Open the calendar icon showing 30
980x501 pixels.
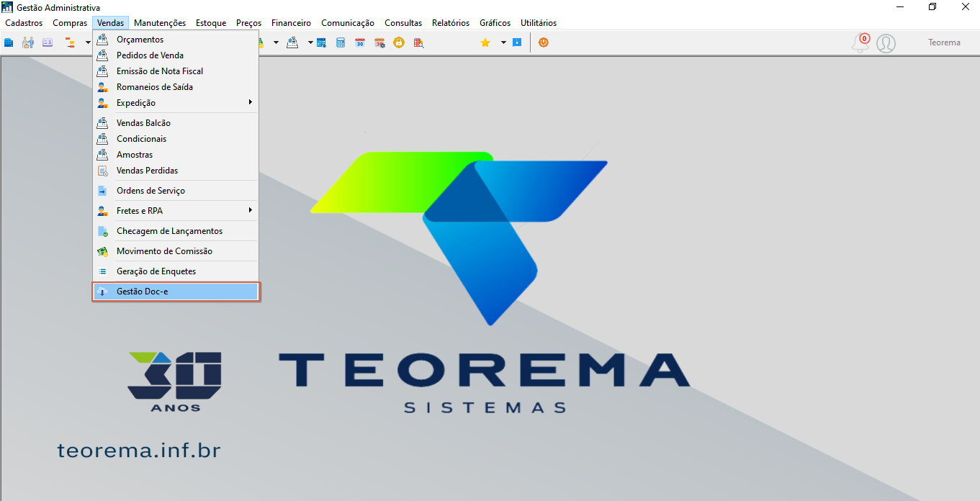[x=360, y=42]
